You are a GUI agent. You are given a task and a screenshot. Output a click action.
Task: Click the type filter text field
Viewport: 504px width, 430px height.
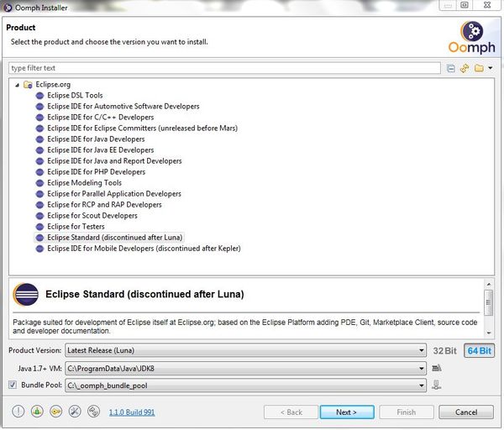(224, 68)
